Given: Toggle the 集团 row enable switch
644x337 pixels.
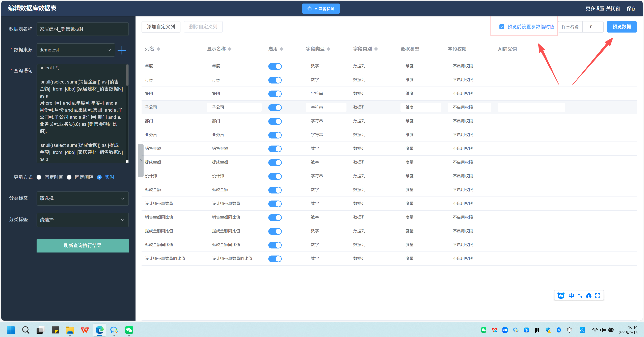Looking at the screenshot, I should tap(275, 94).
